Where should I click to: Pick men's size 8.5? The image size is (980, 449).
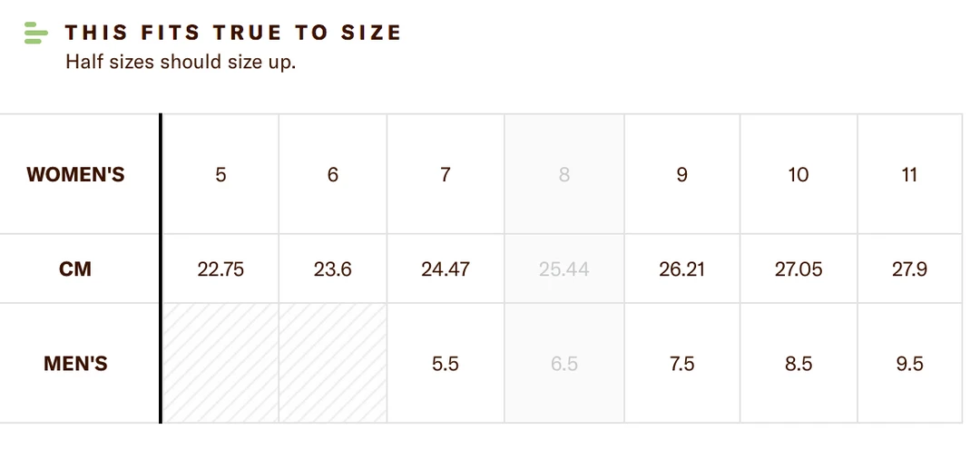799,364
